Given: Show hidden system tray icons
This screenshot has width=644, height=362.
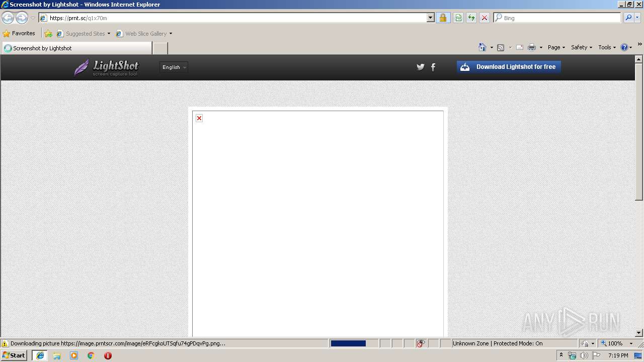Looking at the screenshot, I should point(561,355).
